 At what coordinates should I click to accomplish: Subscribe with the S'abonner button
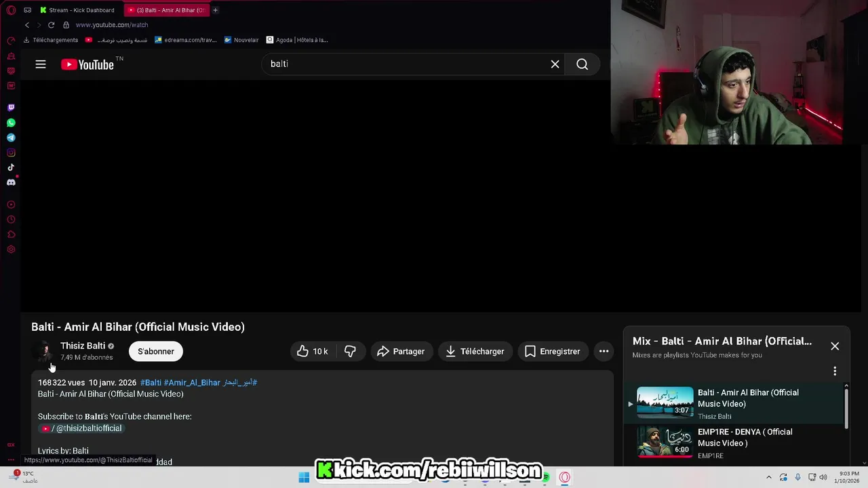(156, 351)
